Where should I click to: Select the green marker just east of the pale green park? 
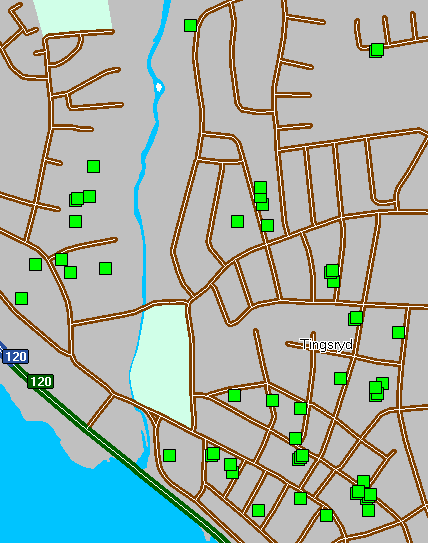[x=234, y=395]
